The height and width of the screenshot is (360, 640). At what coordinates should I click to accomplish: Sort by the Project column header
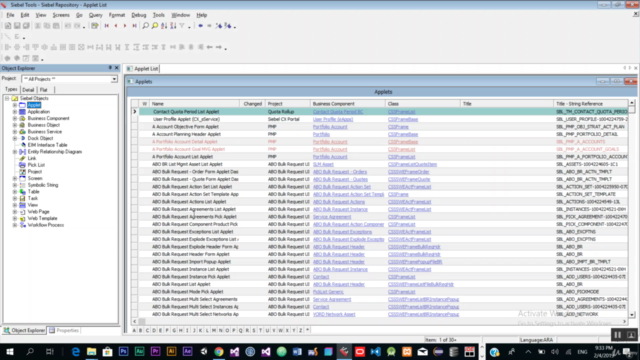click(x=287, y=104)
